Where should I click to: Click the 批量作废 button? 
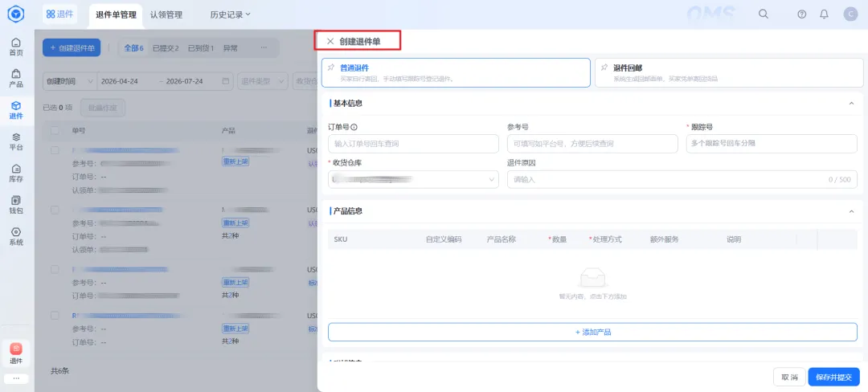[x=102, y=108]
